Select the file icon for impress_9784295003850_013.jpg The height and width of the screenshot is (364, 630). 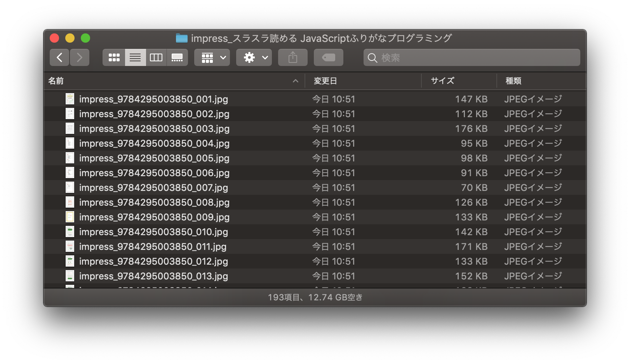pyautogui.click(x=70, y=276)
